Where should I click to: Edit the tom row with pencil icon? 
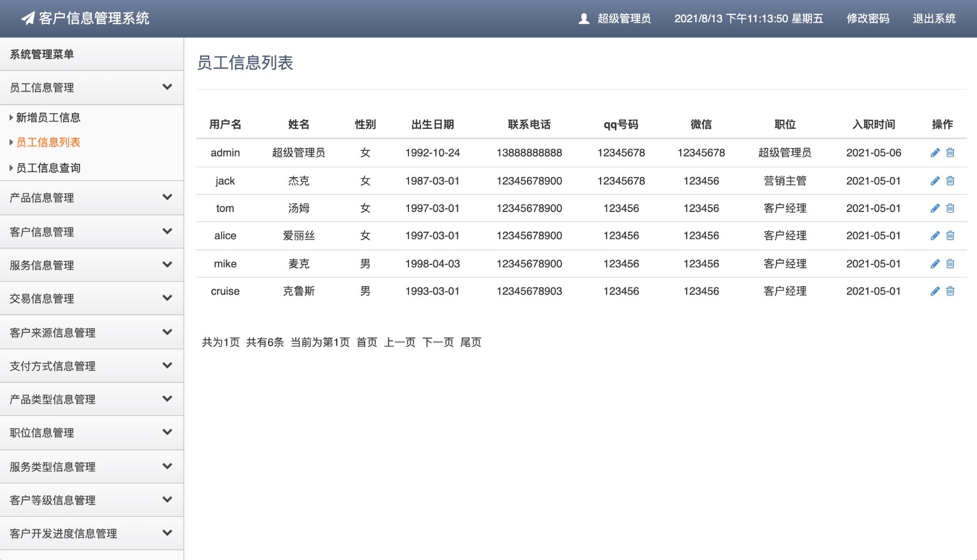click(x=935, y=208)
